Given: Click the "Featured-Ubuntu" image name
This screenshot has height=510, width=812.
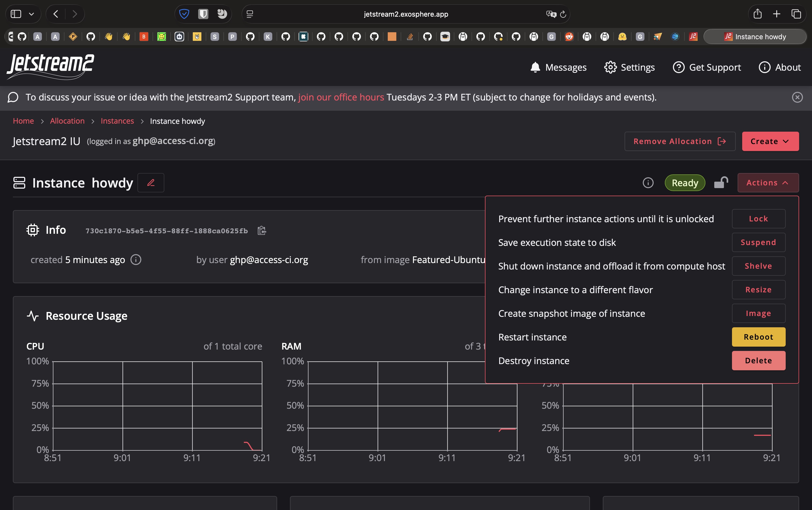Looking at the screenshot, I should click(449, 260).
